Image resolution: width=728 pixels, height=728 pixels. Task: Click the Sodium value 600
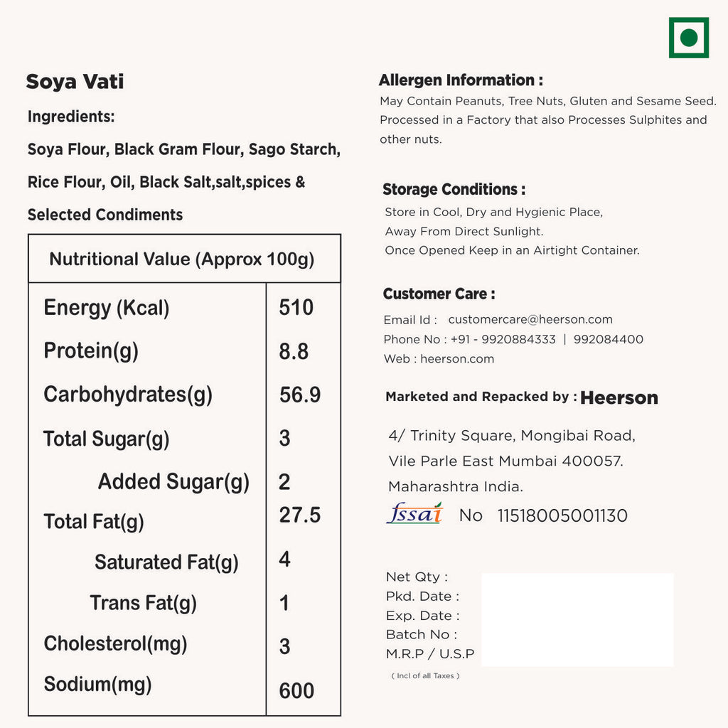coord(296,690)
